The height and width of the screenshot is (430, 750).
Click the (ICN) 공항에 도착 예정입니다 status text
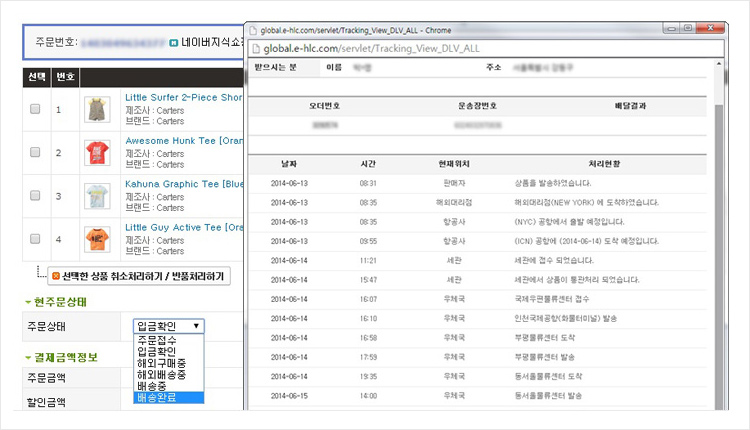click(586, 241)
